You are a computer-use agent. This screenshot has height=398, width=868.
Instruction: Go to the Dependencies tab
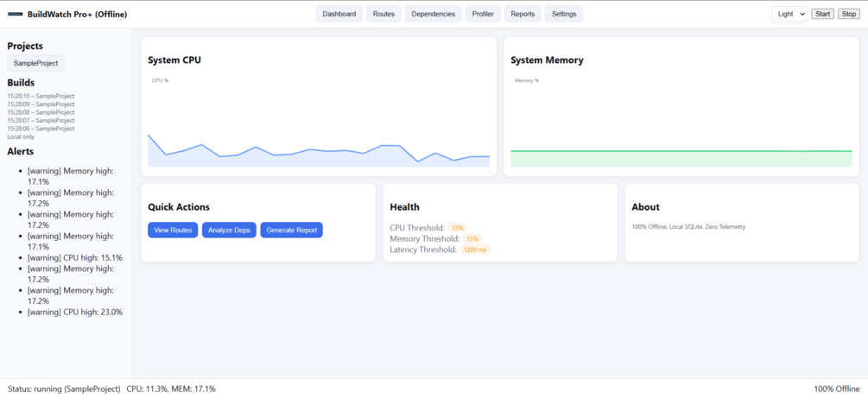(x=434, y=14)
